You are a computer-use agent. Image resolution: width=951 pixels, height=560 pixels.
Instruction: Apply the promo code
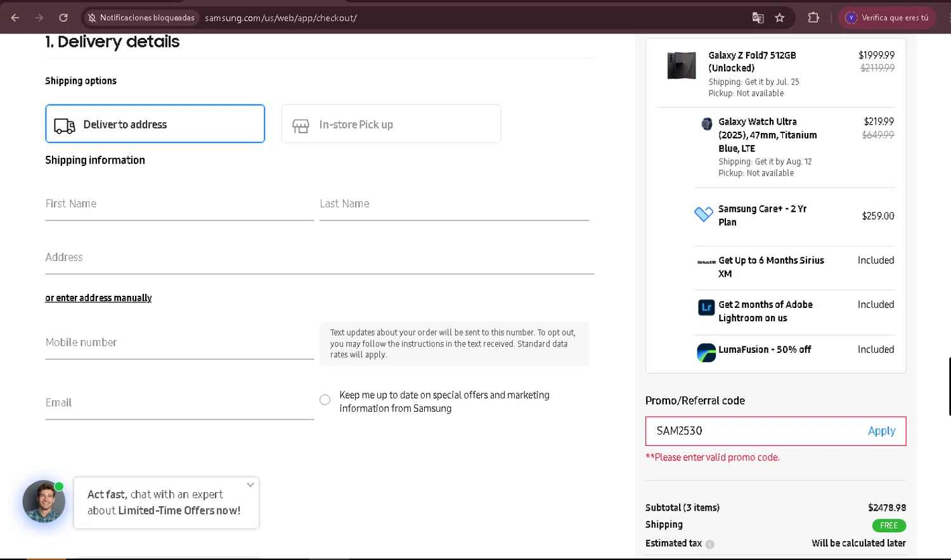tap(881, 431)
